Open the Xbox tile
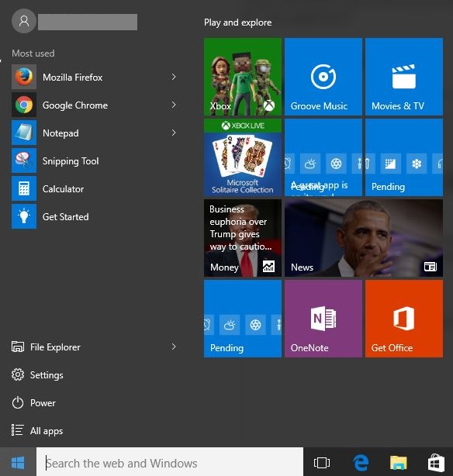Image resolution: width=453 pixels, height=476 pixels. click(x=243, y=77)
